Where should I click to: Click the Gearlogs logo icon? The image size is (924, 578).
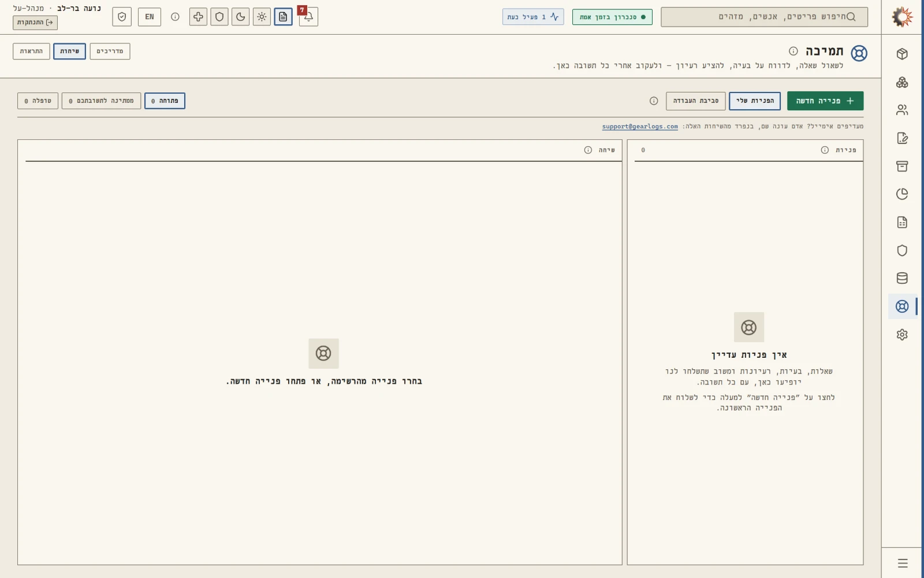[x=902, y=17]
